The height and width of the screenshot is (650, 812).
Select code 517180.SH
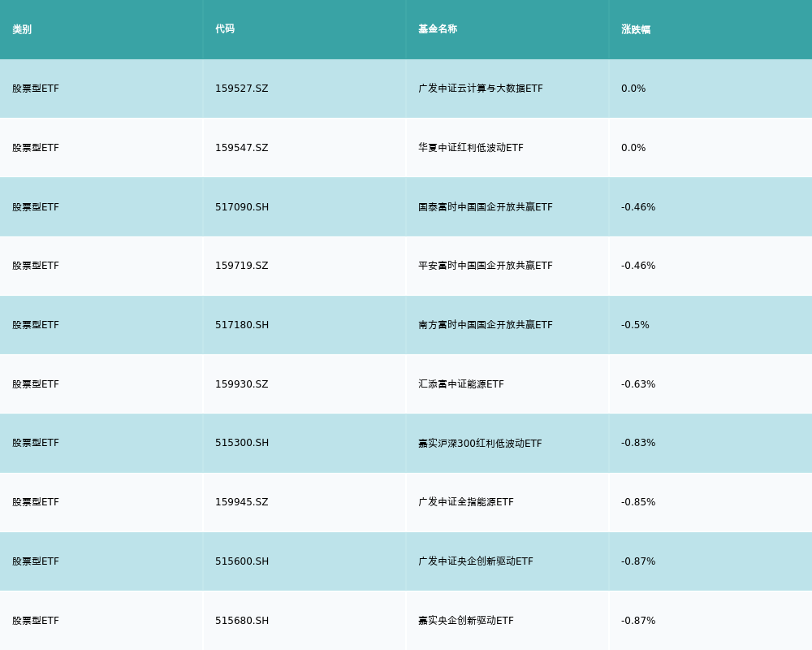(242, 325)
